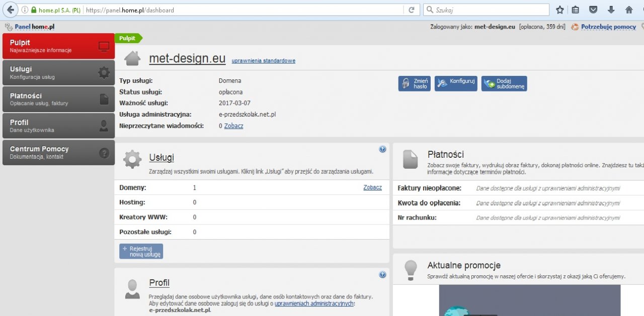644x316 pixels.
Task: Click the gear icon in Usługi panel header
Action: click(x=132, y=159)
